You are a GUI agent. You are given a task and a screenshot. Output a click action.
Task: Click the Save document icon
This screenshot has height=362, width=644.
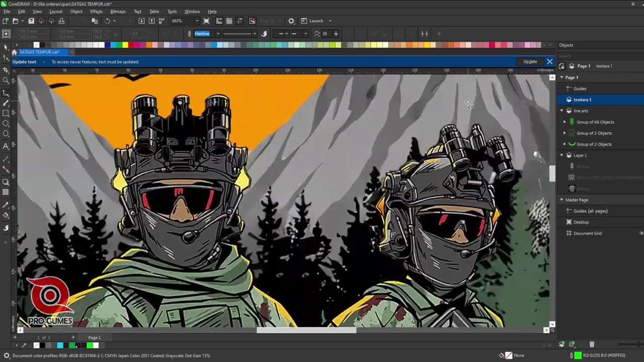click(31, 21)
